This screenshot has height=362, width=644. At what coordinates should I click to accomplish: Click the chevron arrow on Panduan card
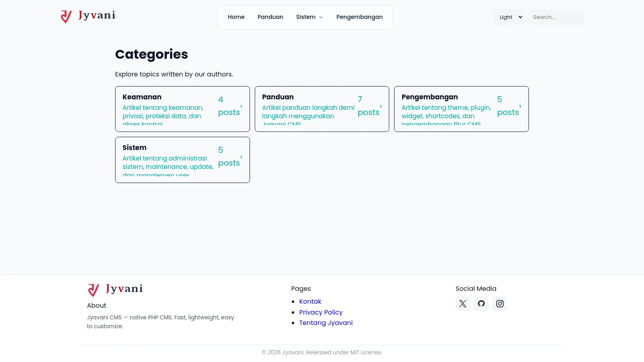coord(381,106)
